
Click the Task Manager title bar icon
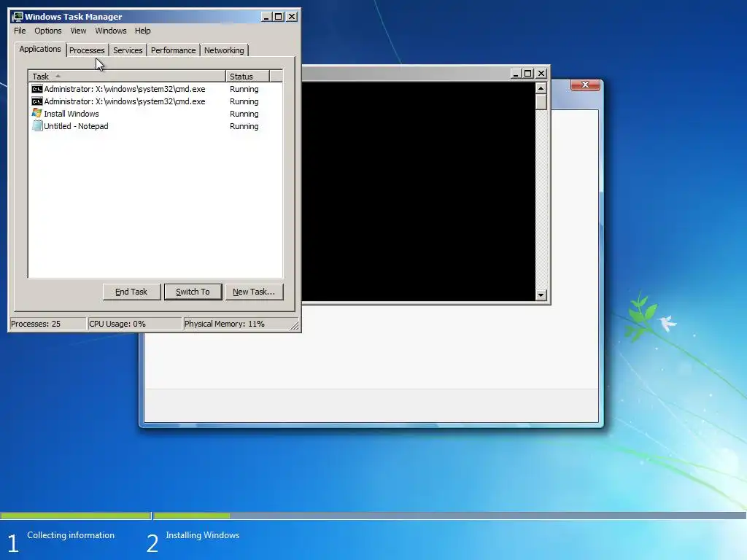(x=18, y=17)
